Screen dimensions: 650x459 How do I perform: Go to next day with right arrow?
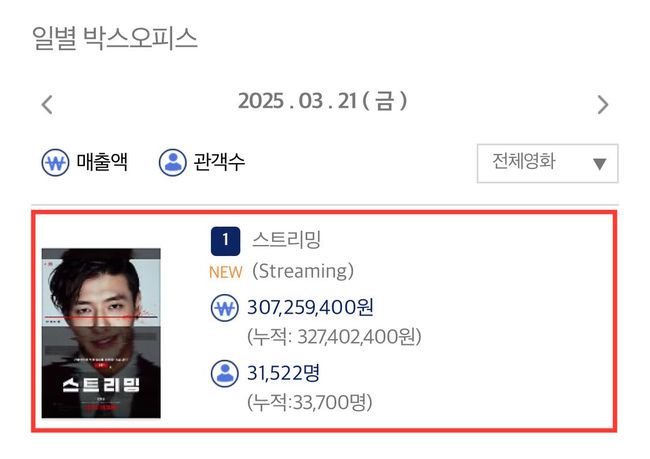tap(603, 104)
